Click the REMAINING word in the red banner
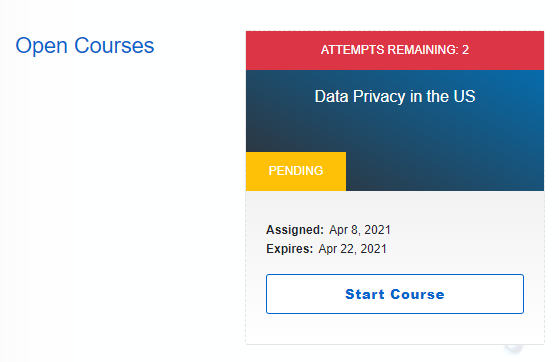The width and height of the screenshot is (559, 362). click(423, 50)
